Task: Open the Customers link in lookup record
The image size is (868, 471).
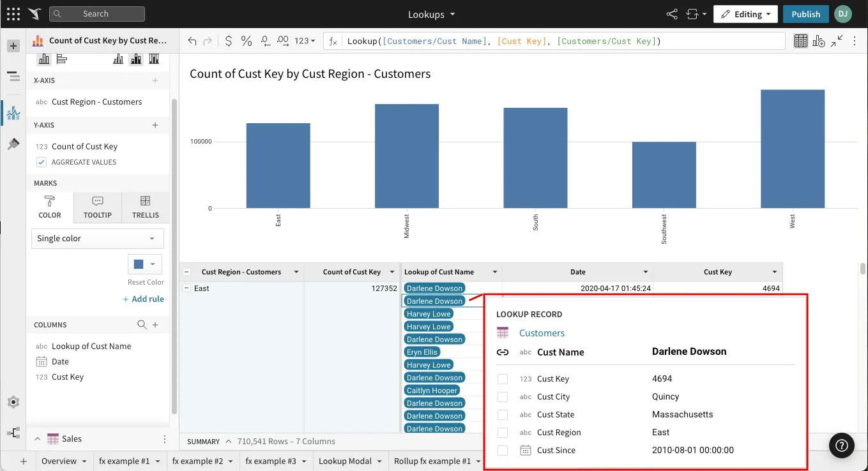Action: (x=542, y=333)
